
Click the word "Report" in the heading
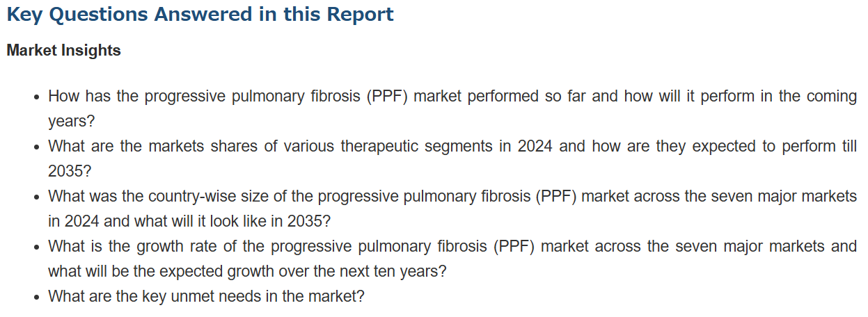click(x=358, y=14)
